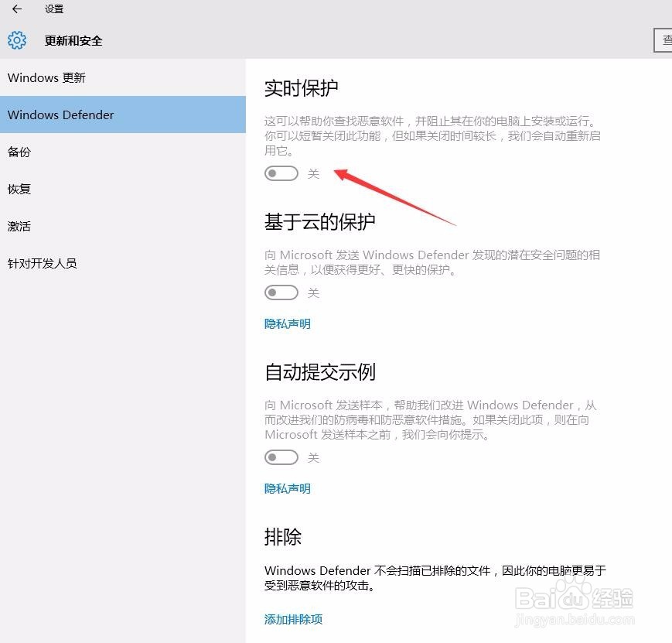The image size is (672, 643).
Task: Click the 添加排除项 link
Action: [293, 619]
